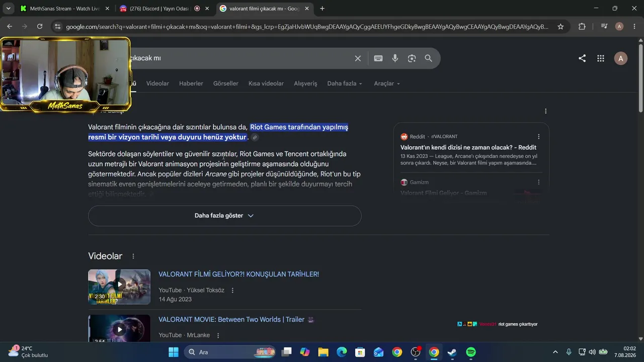Open Steam from the taskbar
Screen dimensions: 644x362
[452, 352]
